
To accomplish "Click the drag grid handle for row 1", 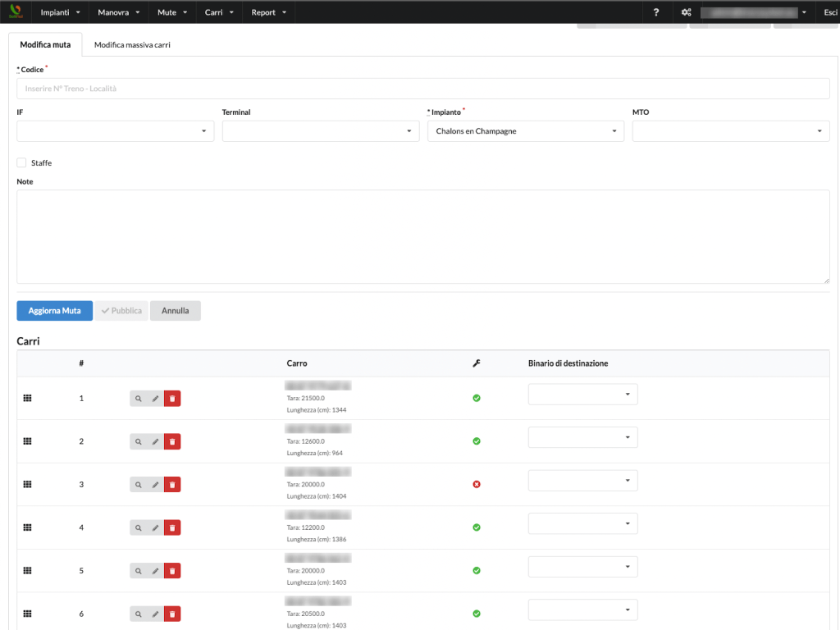I will [x=27, y=398].
